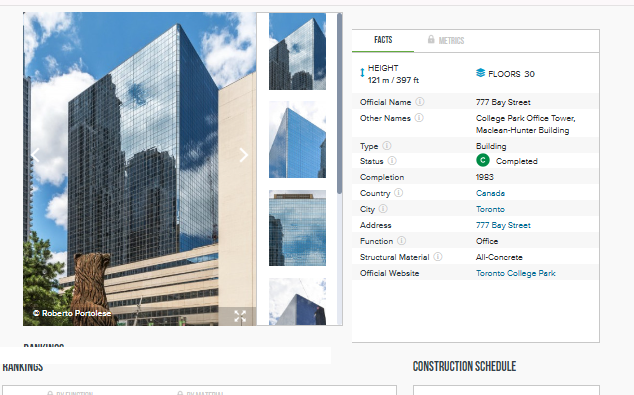Open the Canada country link
Screen dimensions: 634x395
click(490, 193)
